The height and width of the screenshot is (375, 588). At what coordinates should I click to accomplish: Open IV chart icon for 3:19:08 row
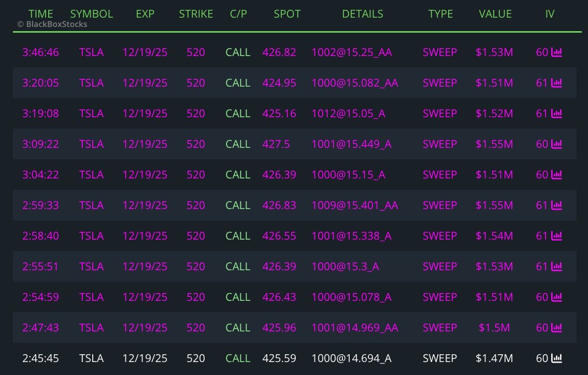point(556,114)
